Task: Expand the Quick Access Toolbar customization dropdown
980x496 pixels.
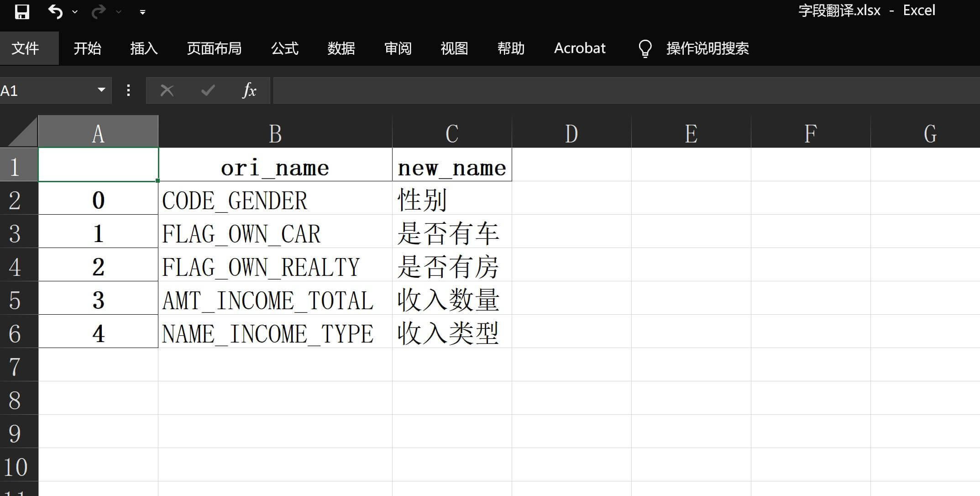Action: [x=142, y=12]
